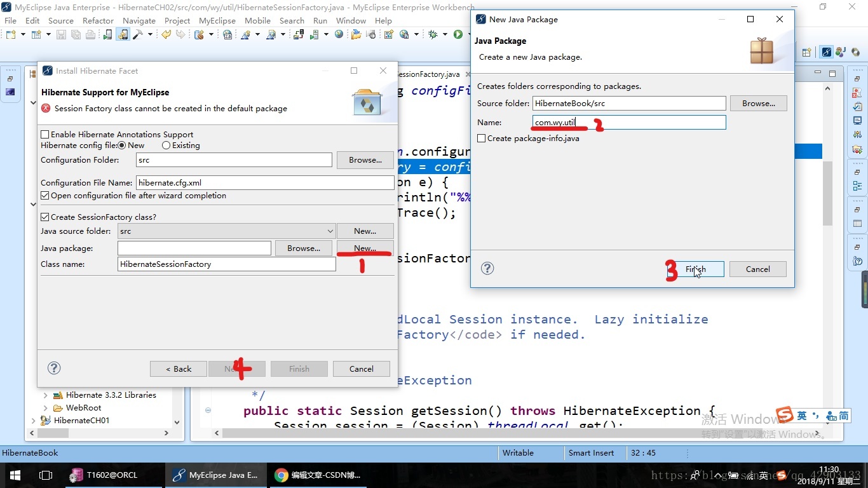868x488 pixels.
Task: Click help icon in New Java Package dialog
Action: 487,268
